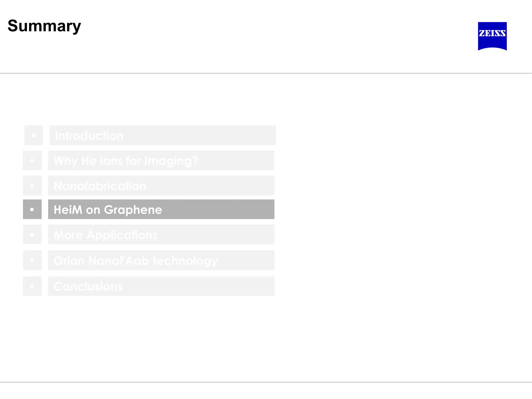Click the ZEISS logo
532x399 pixels.
coord(492,36)
